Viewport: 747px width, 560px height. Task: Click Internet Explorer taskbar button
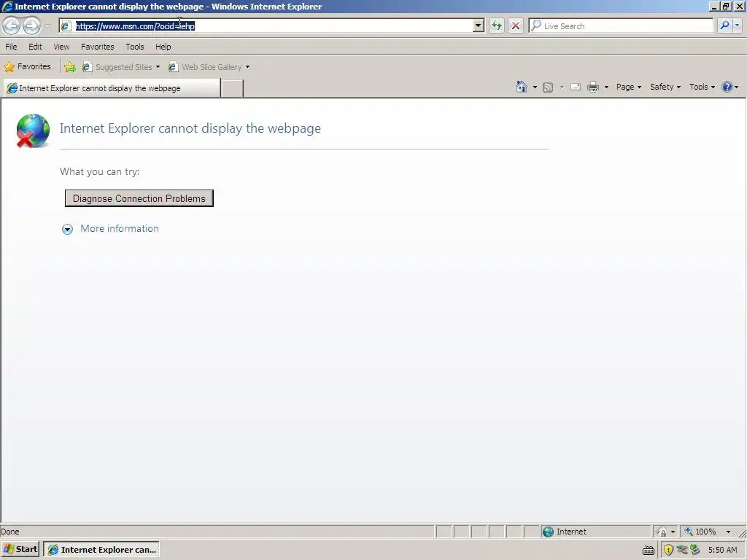click(x=101, y=550)
